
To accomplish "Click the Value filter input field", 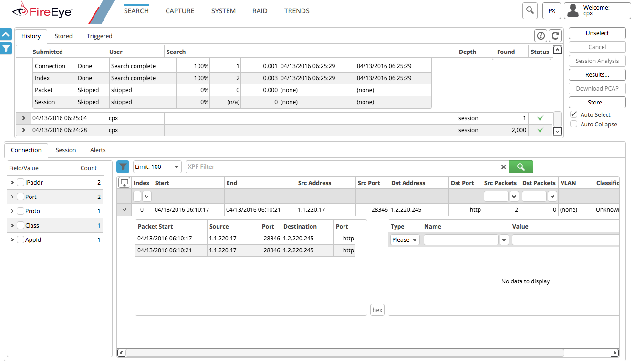I will (x=565, y=240).
